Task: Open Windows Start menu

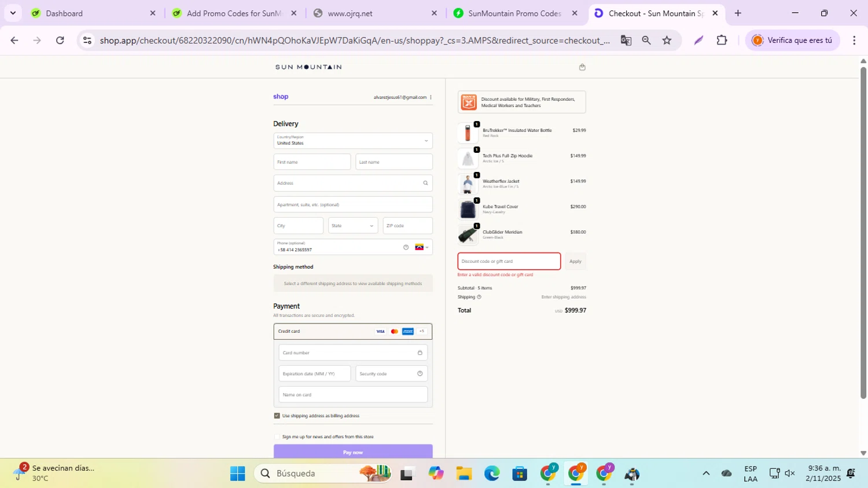Action: (x=238, y=474)
